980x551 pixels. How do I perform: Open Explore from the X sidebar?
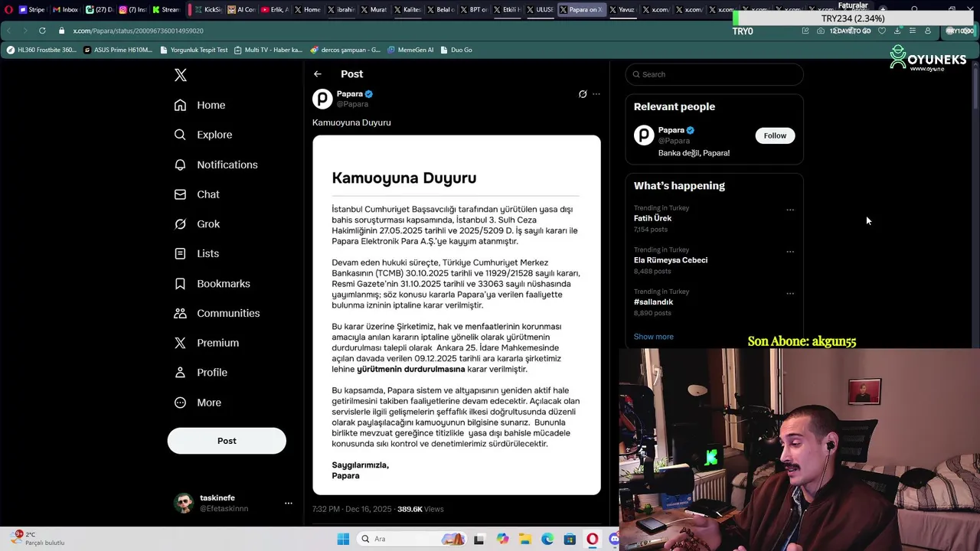click(x=203, y=135)
